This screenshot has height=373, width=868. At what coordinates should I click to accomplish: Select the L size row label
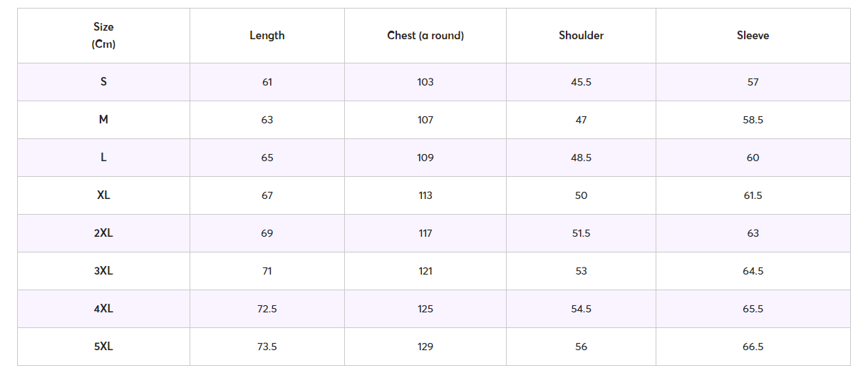(103, 157)
